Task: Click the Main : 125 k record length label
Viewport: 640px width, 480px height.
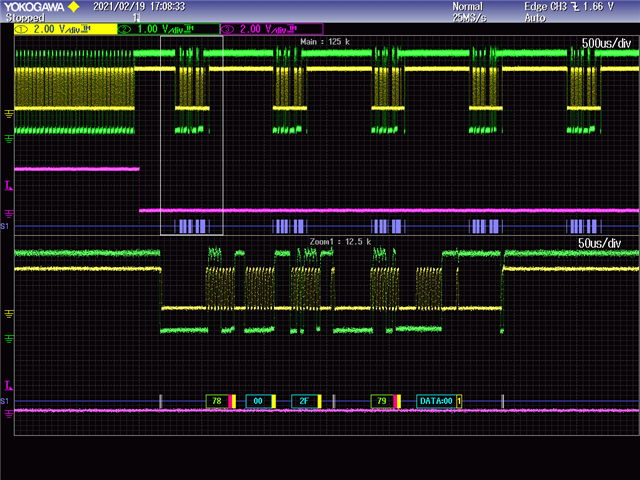Action: [325, 42]
